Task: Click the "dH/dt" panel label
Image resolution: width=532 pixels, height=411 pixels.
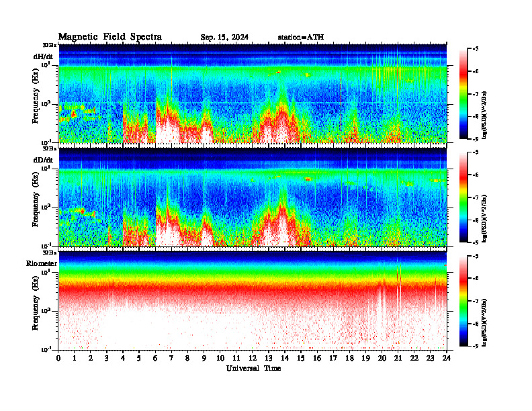Action: point(43,56)
